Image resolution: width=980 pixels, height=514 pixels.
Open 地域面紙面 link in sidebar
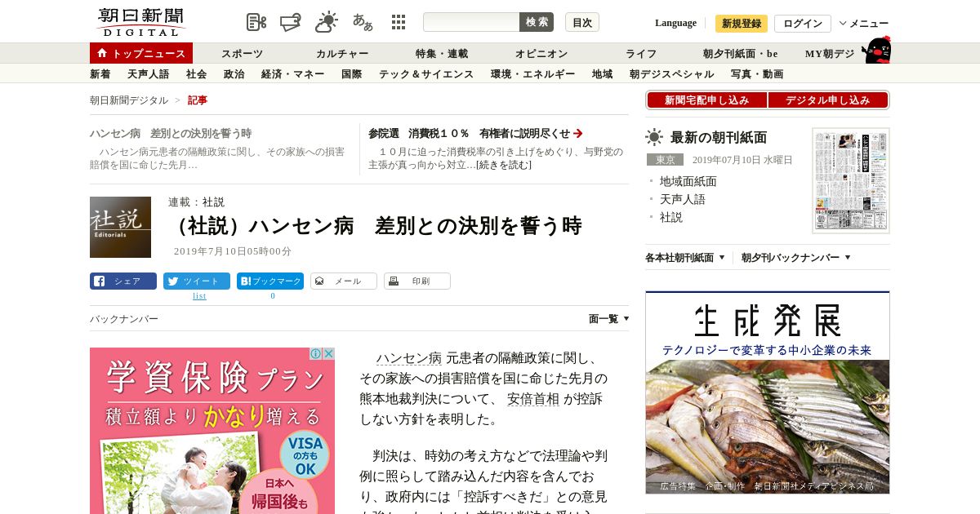(688, 181)
